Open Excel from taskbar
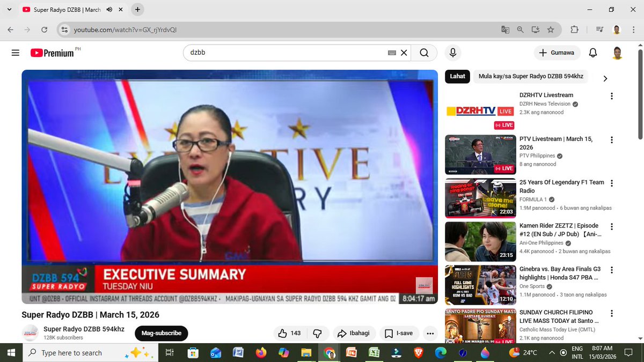The width and height of the screenshot is (644, 362). coord(374,352)
